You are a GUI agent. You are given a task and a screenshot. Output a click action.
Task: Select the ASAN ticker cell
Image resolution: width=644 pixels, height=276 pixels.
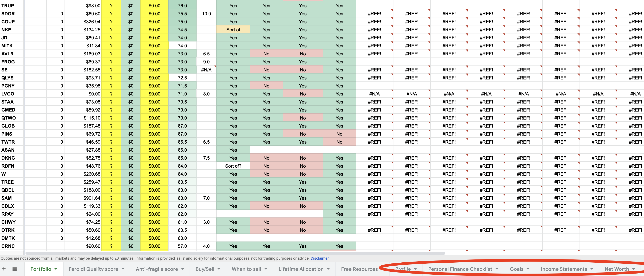pos(12,150)
